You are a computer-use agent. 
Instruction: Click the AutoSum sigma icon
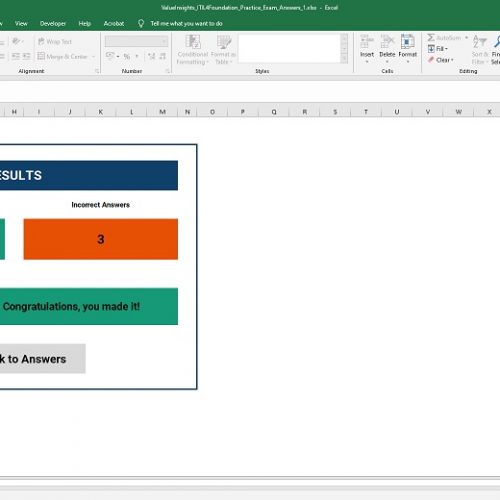tap(431, 37)
